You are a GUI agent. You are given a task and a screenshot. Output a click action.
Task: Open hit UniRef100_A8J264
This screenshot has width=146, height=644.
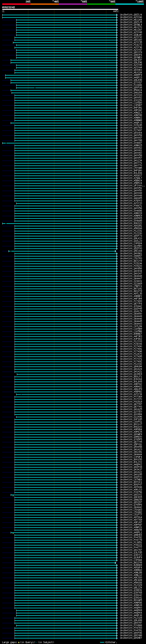[131, 20]
